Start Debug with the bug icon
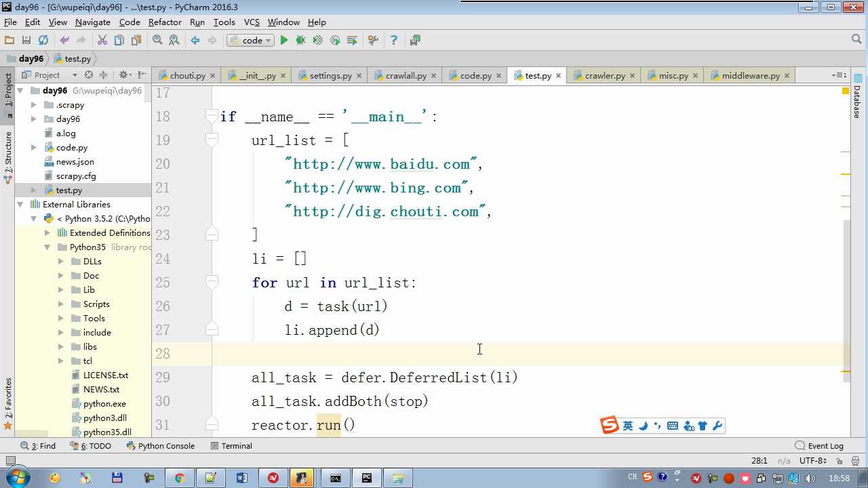The image size is (868, 488). tap(301, 41)
